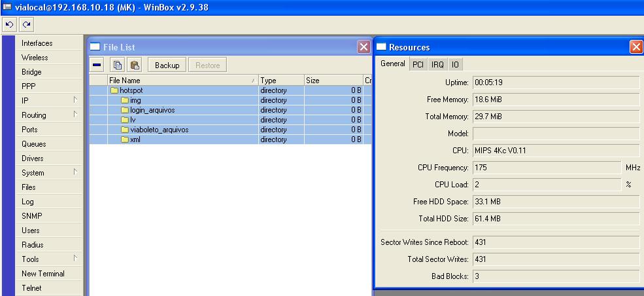Open the Wireless menu item
The width and height of the screenshot is (644, 296).
coord(35,58)
